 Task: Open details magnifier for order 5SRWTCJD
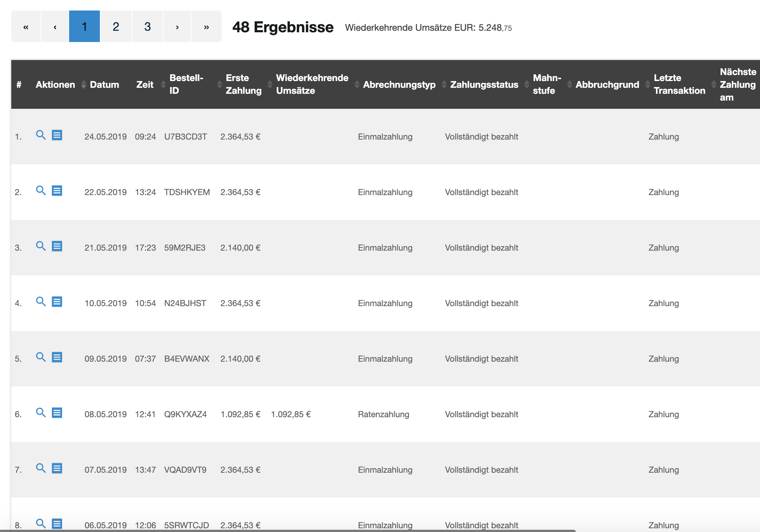(x=41, y=523)
